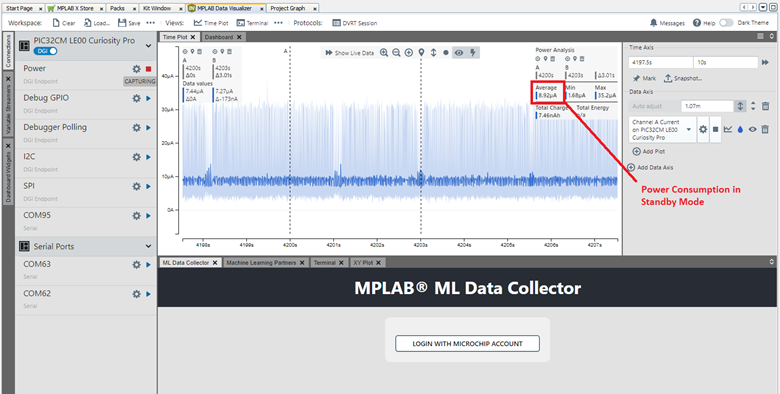Open Channel A Current plot settings gear
Screen dimensions: 780x394
click(703, 129)
